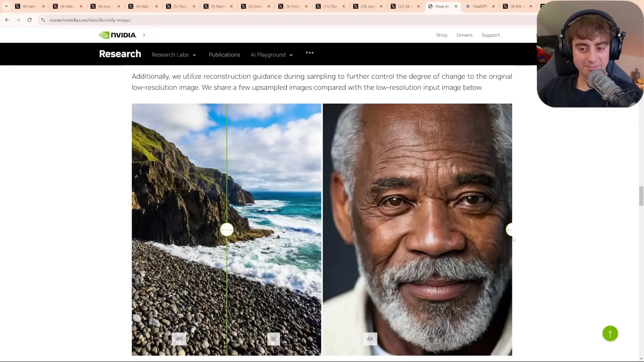Viewport: 644px width, 362px height.
Task: Reload the page with the refresh icon
Action: [x=30, y=20]
